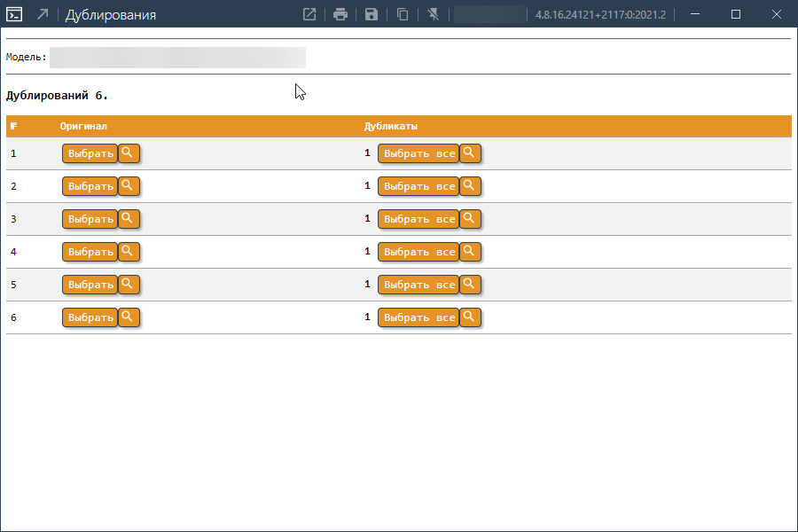Image resolution: width=798 pixels, height=532 pixels.
Task: Open the console icon in title bar
Action: pyautogui.click(x=14, y=14)
